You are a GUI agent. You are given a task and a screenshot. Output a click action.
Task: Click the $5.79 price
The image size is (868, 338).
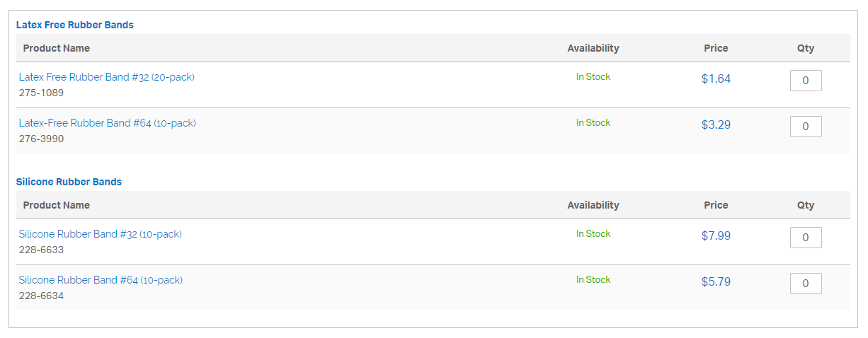coord(716,282)
